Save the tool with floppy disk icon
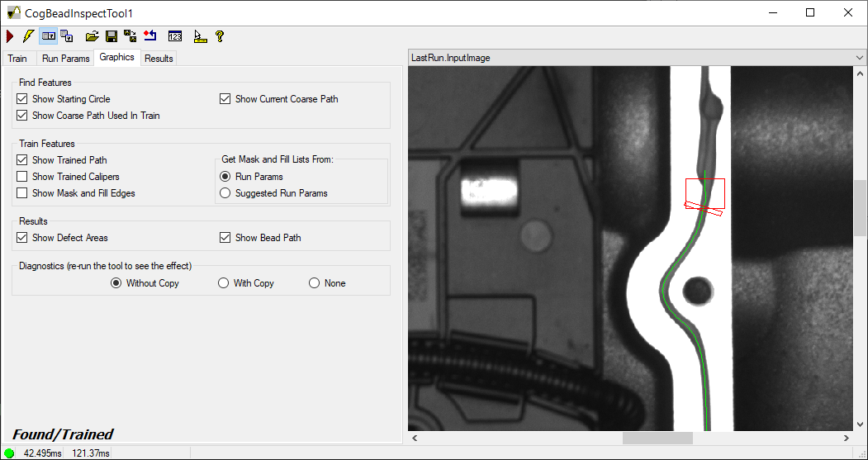The height and width of the screenshot is (460, 868). click(x=111, y=36)
